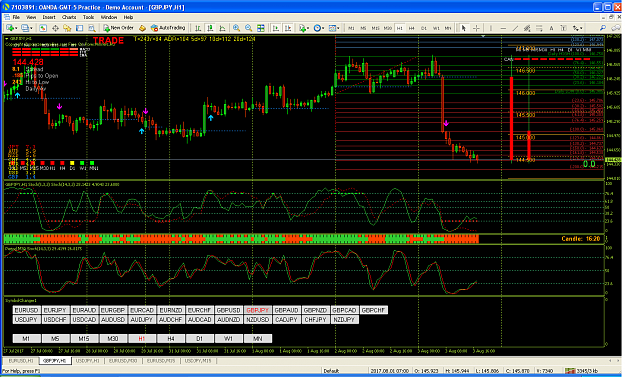Screen dimensions: 625x377
Task: Open the Navigator panel star-folder icon
Action: tap(67, 28)
